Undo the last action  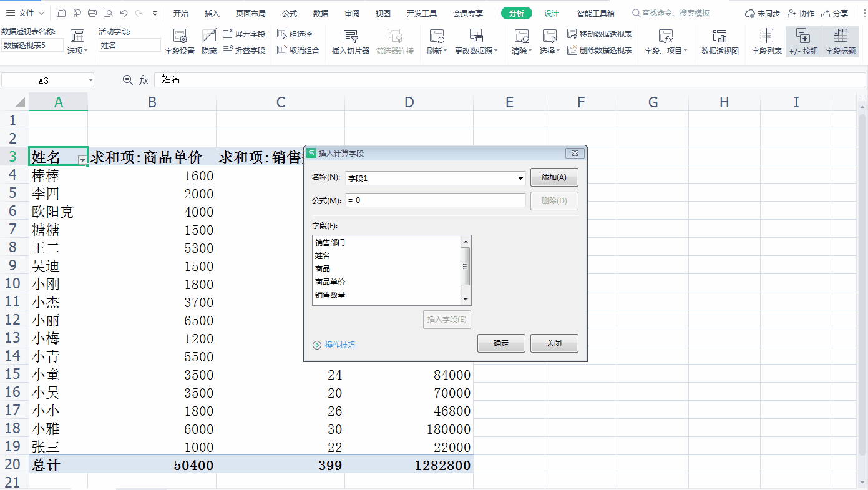[124, 13]
